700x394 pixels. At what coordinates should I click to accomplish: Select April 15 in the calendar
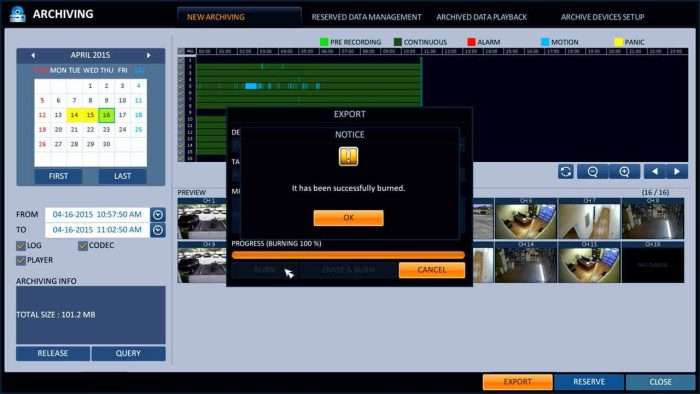pos(90,115)
